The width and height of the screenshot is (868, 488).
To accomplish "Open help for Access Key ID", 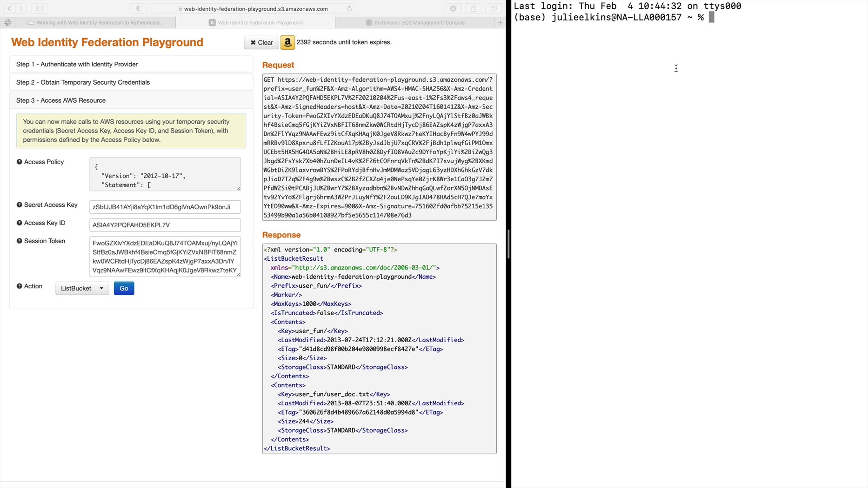I will pos(19,223).
